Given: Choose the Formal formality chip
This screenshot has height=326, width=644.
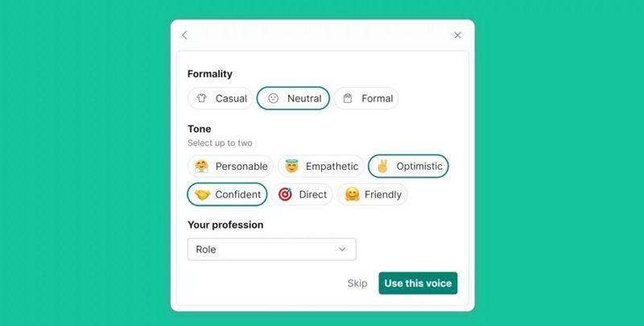Looking at the screenshot, I should click(x=366, y=98).
